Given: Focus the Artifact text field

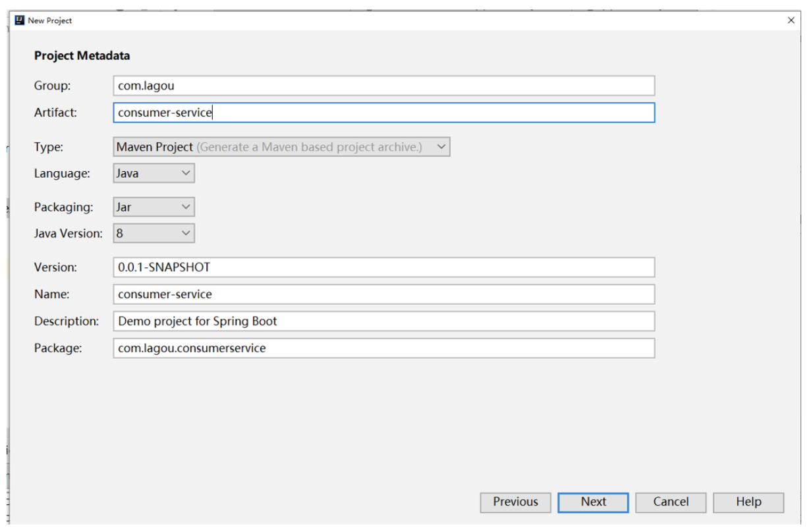Looking at the screenshot, I should [x=383, y=113].
